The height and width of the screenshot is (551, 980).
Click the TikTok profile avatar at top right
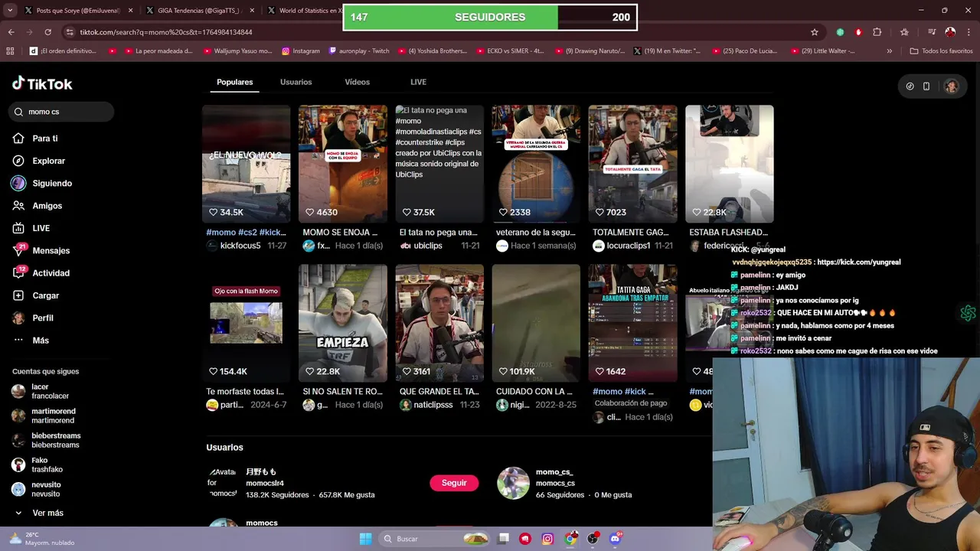point(951,86)
